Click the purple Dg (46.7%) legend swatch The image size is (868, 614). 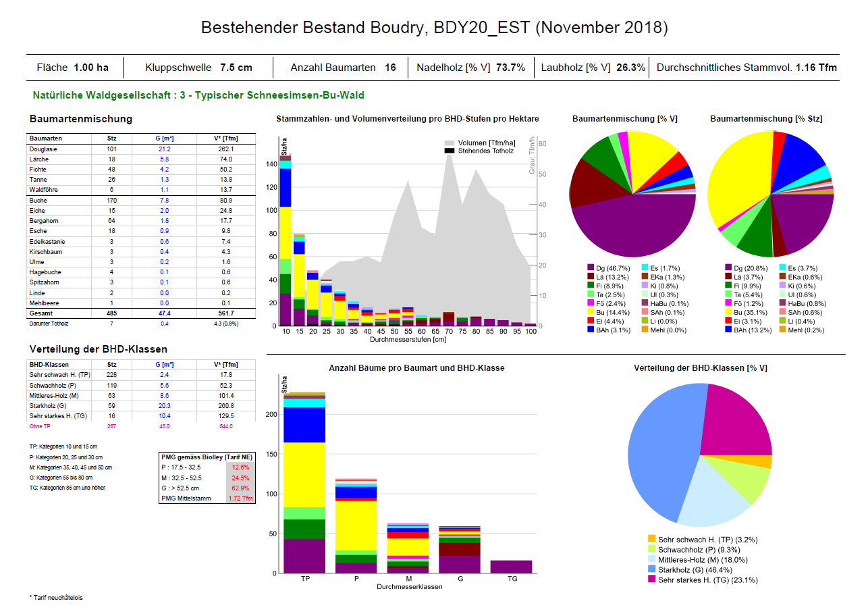[x=591, y=268]
